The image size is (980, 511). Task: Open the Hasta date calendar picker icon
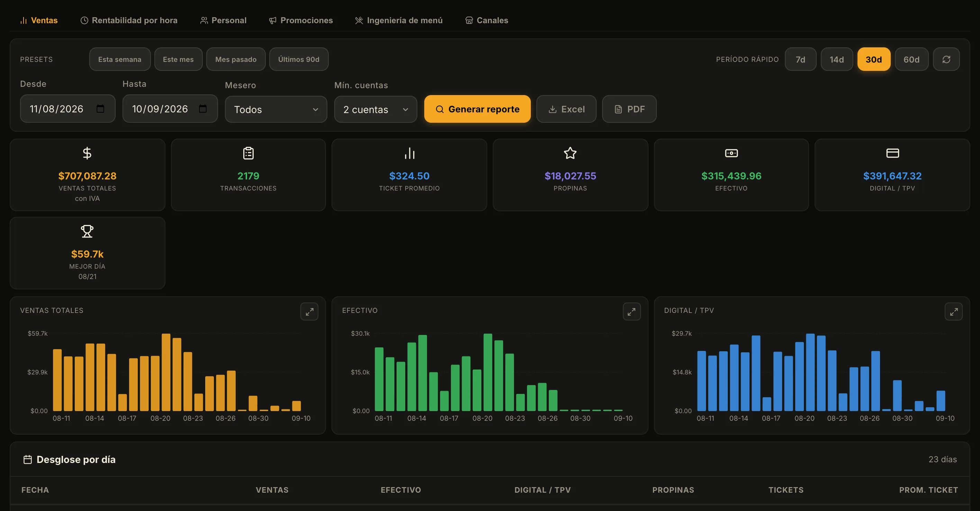pos(203,109)
